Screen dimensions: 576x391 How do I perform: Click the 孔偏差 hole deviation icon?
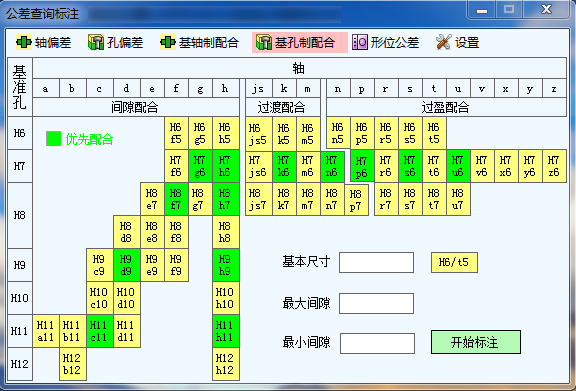click(96, 42)
